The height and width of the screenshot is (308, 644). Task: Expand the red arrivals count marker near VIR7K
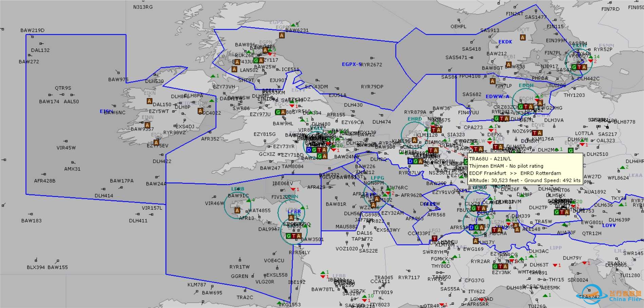[x=364, y=300]
